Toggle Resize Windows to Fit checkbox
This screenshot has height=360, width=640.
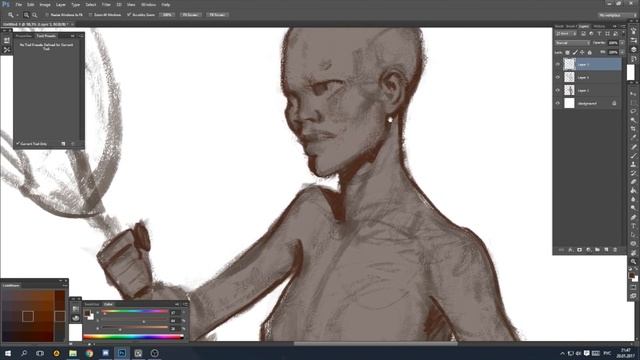click(x=47, y=15)
